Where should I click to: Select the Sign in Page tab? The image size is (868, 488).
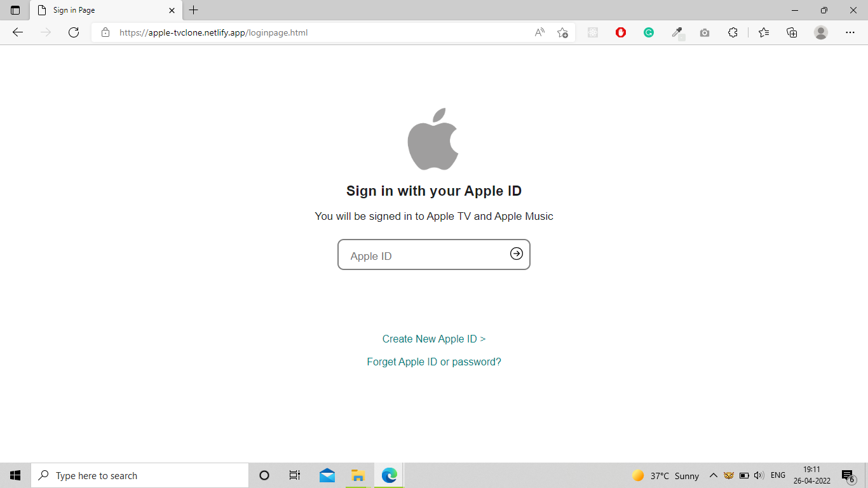click(106, 10)
